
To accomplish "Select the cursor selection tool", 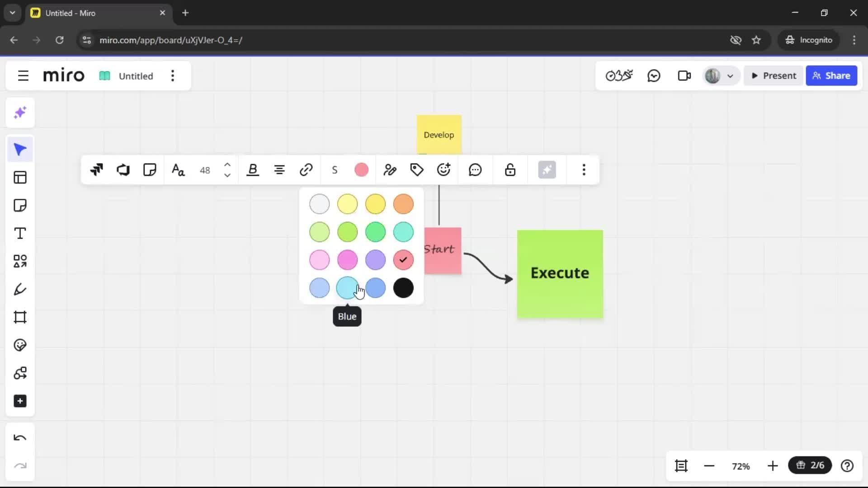I will (x=20, y=150).
